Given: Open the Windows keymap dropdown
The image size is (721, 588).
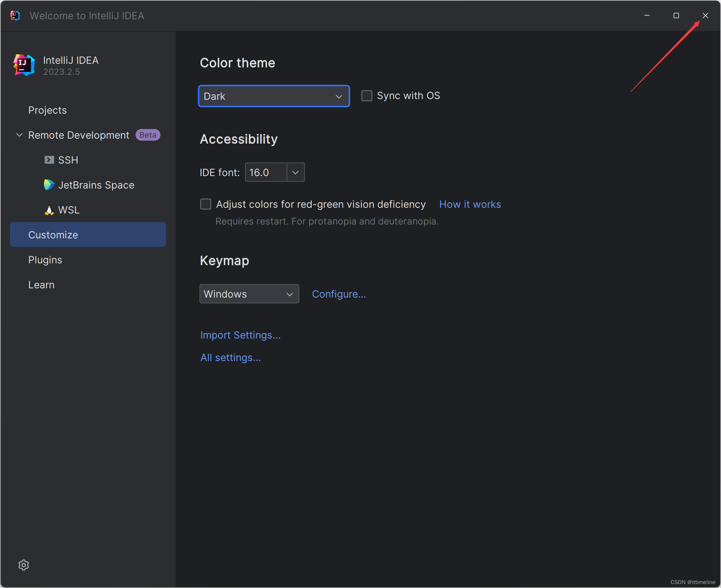Looking at the screenshot, I should tap(249, 294).
